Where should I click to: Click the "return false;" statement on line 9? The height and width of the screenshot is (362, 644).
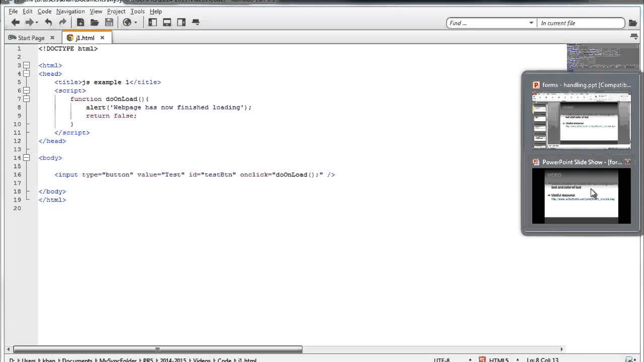click(x=111, y=116)
